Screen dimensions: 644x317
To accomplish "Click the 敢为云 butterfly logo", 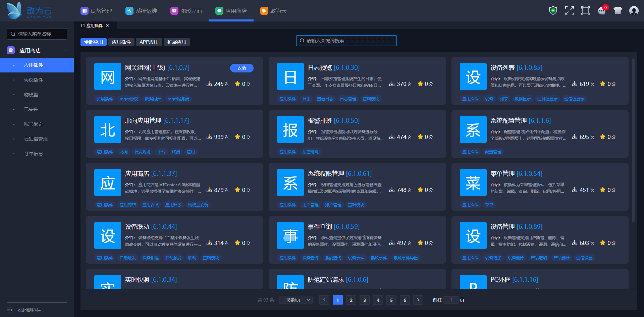I will click(x=29, y=11).
